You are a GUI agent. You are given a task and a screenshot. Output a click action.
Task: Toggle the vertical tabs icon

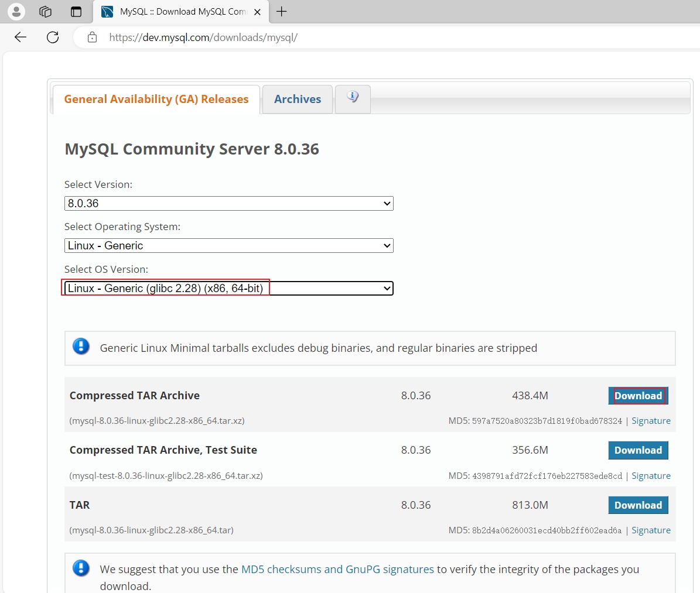[x=76, y=12]
